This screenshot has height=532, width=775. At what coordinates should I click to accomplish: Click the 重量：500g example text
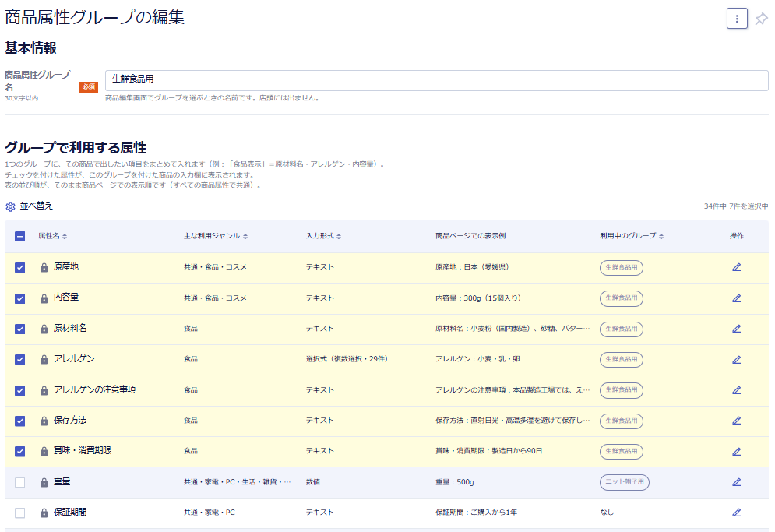point(454,482)
